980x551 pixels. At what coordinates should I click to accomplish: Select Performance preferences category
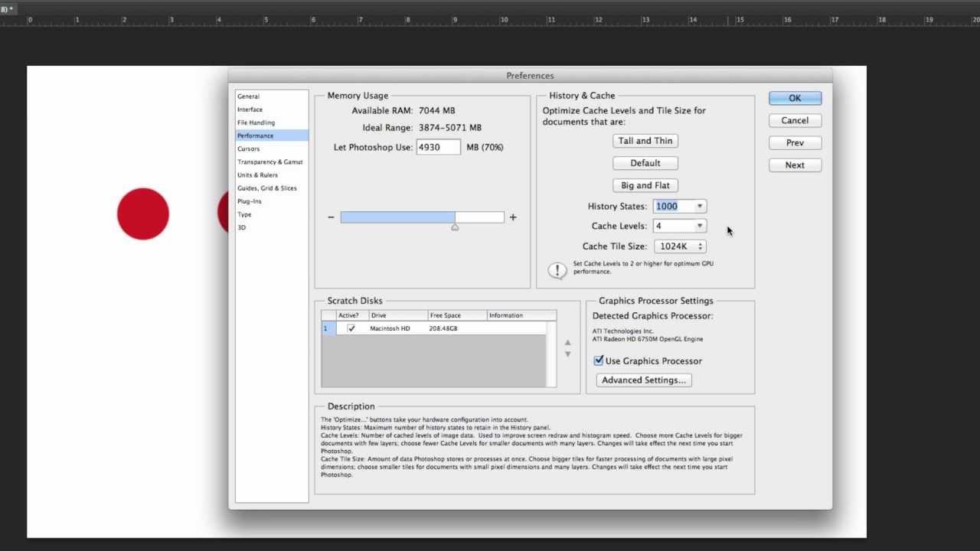pyautogui.click(x=272, y=135)
